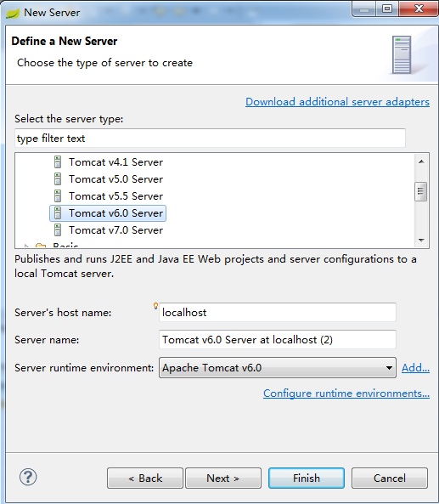The width and height of the screenshot is (439, 504).
Task: Select Tomcat v5.5 Server entry
Action: point(116,196)
